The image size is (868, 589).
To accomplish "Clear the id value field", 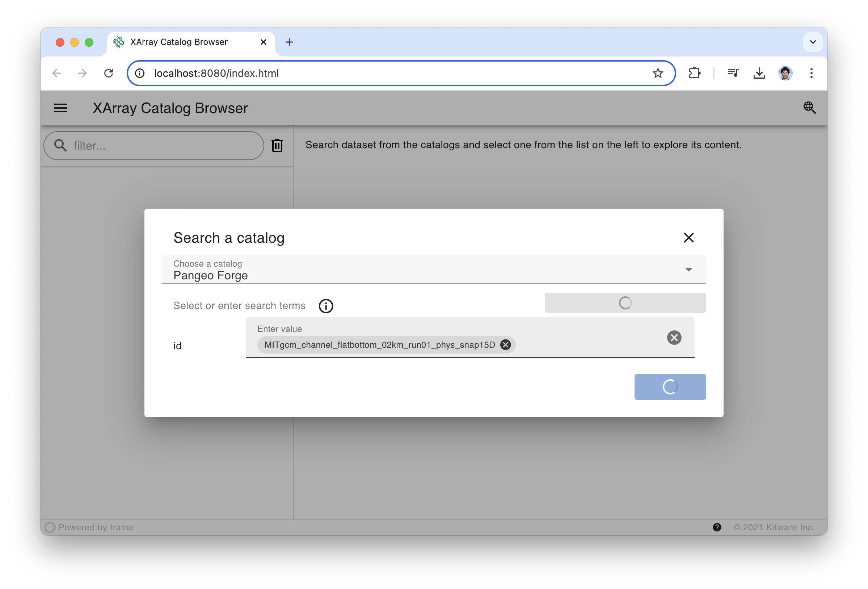I will click(x=674, y=338).
